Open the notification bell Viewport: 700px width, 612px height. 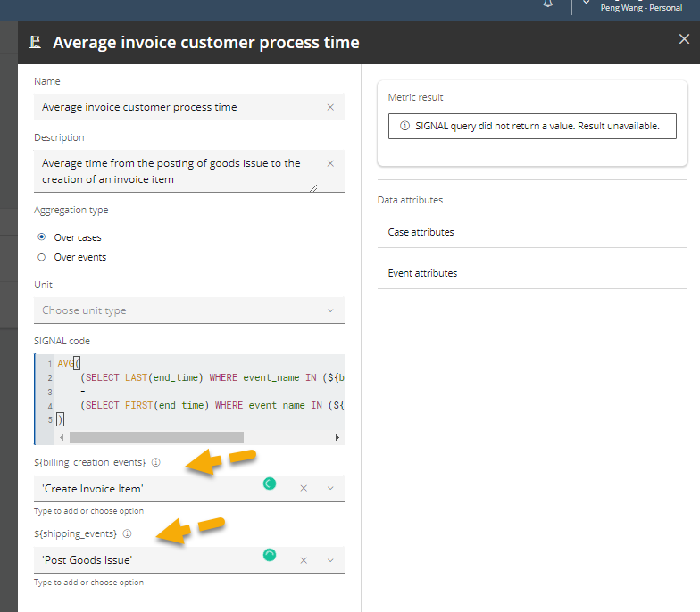[x=548, y=4]
